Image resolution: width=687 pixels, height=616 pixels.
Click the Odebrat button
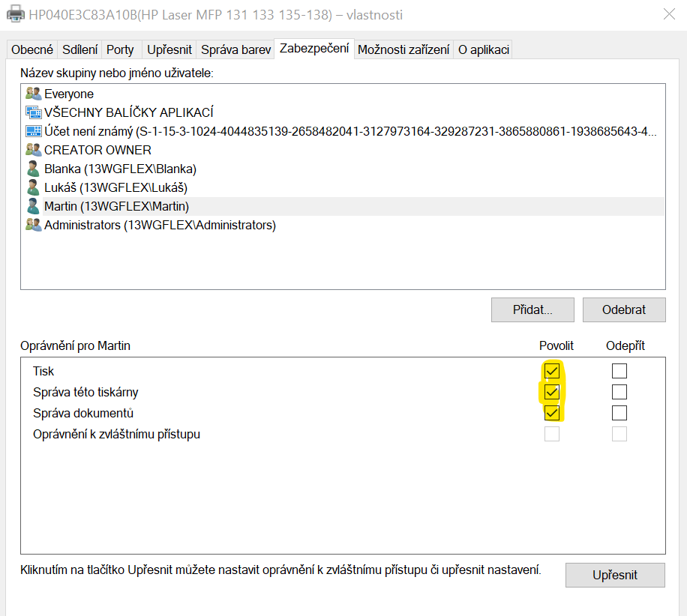623,309
